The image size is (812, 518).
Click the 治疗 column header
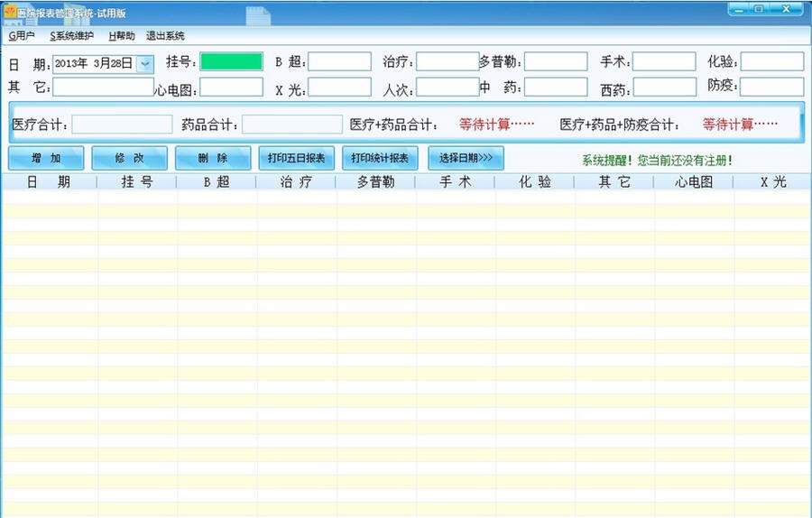click(296, 181)
